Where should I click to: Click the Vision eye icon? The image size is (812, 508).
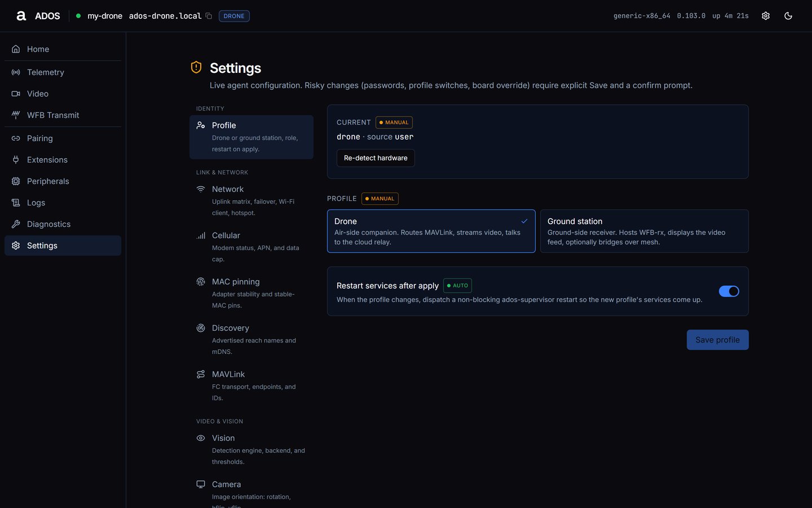coord(201,438)
